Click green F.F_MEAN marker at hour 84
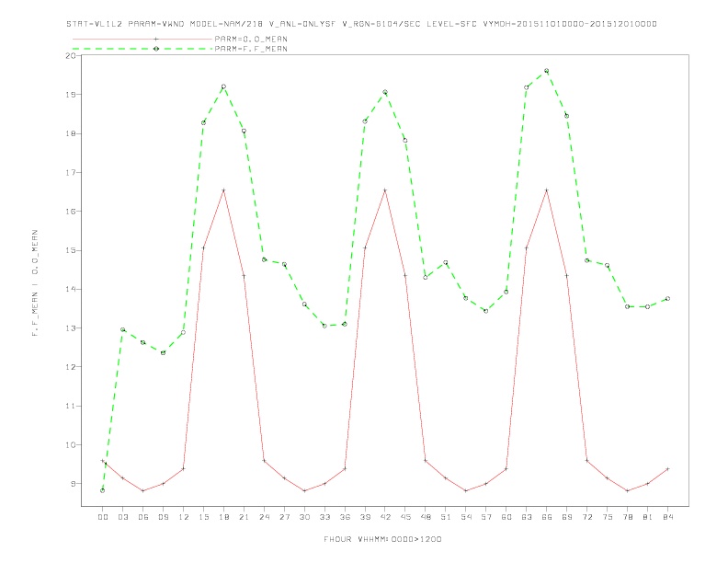728x563 pixels. tap(667, 299)
